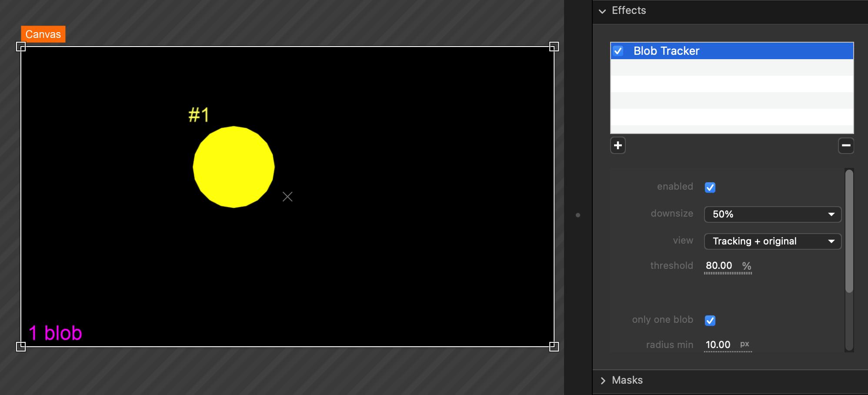Click the effect parameters vertical scrollbar

coord(849,231)
